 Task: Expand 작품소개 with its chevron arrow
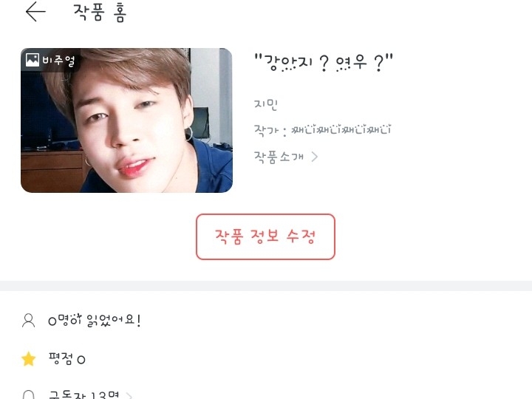click(315, 157)
